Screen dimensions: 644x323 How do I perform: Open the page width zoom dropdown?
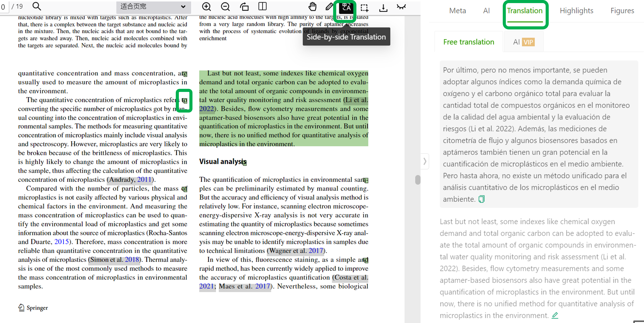(153, 7)
